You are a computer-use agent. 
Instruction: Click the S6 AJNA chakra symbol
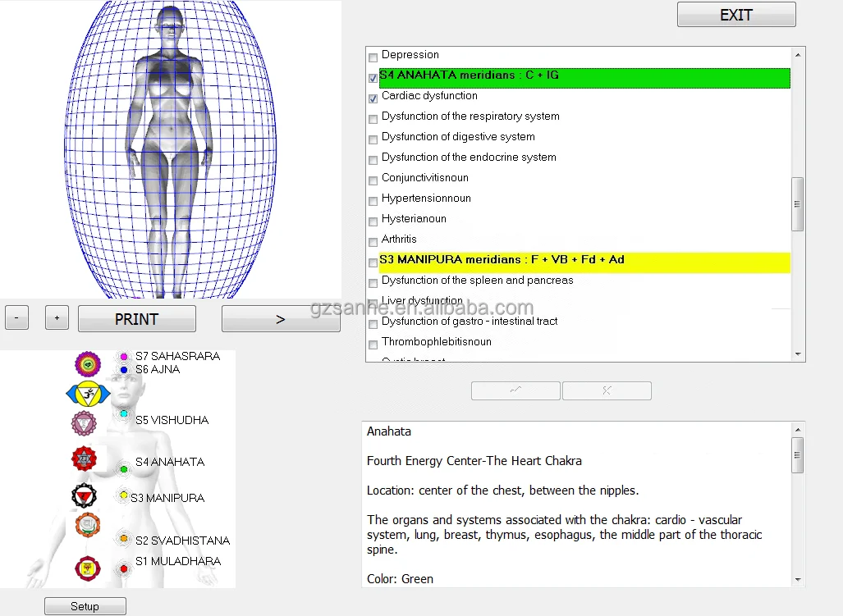tap(87, 394)
